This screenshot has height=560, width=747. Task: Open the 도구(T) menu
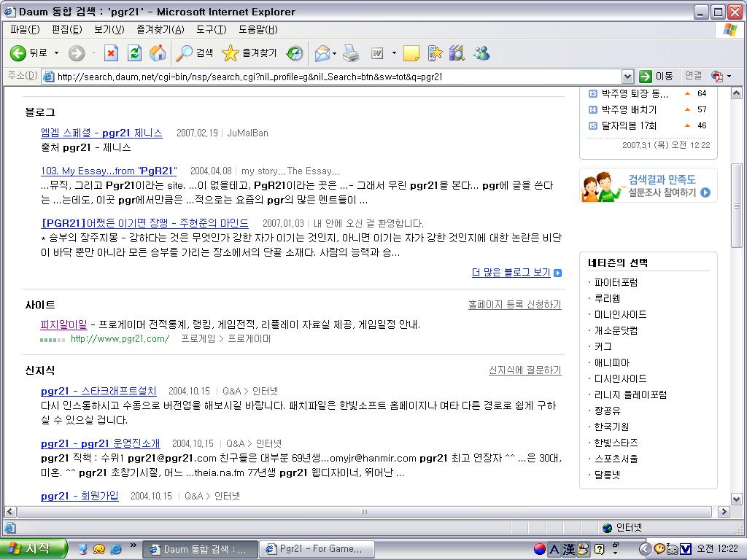212,29
